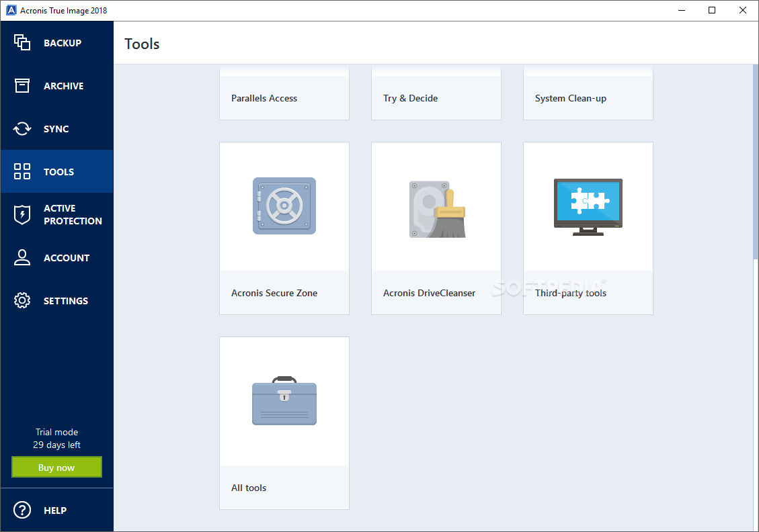The image size is (759, 532).
Task: Launch Acronis DriveCleanser label
Action: pos(430,293)
